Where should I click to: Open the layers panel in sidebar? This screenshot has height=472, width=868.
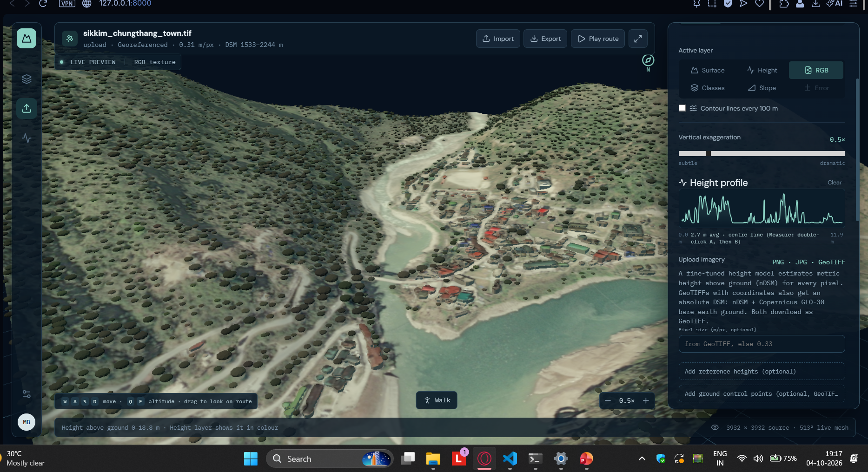pyautogui.click(x=27, y=79)
